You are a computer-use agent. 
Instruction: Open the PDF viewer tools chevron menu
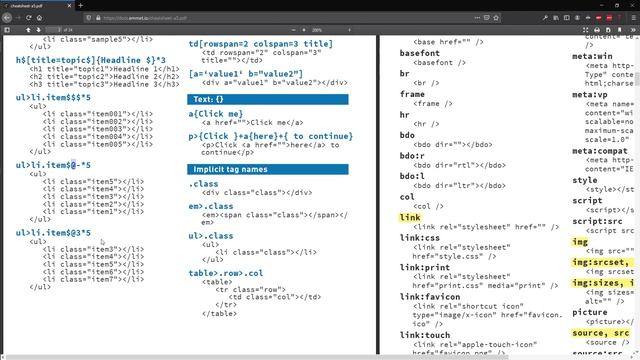633,30
